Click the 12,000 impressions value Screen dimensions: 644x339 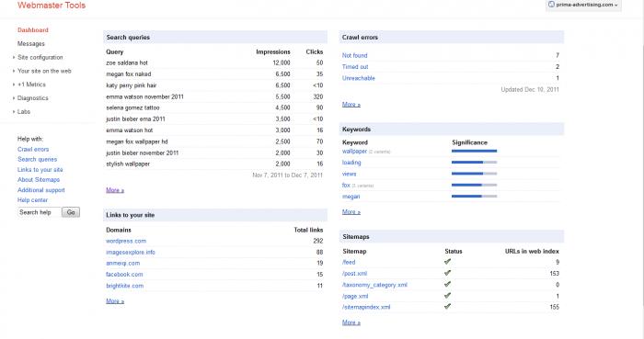(282, 62)
